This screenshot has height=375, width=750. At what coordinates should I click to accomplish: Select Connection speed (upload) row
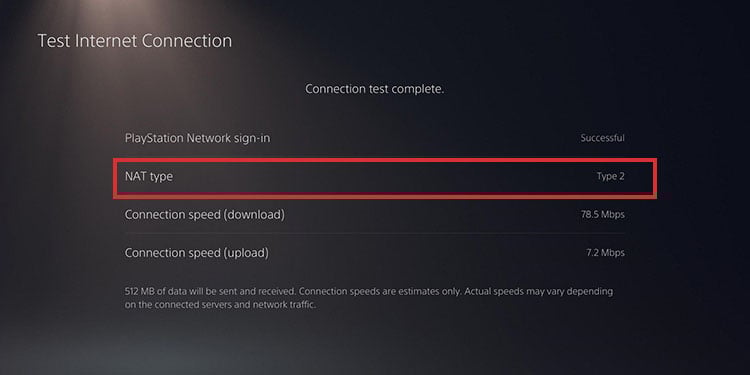(x=375, y=253)
